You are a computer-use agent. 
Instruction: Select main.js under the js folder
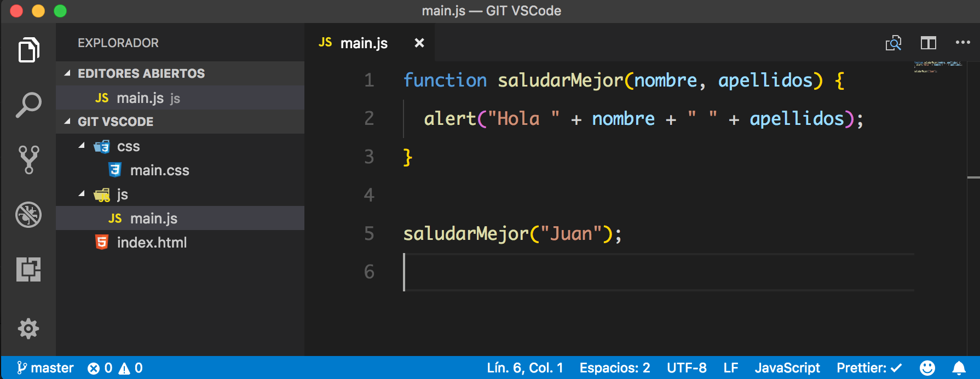[x=180, y=218]
